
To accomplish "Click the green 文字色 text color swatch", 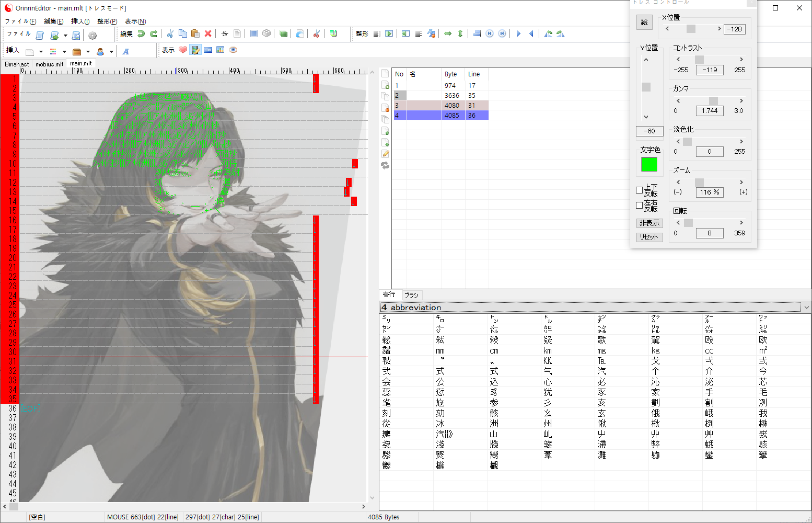I will point(649,165).
